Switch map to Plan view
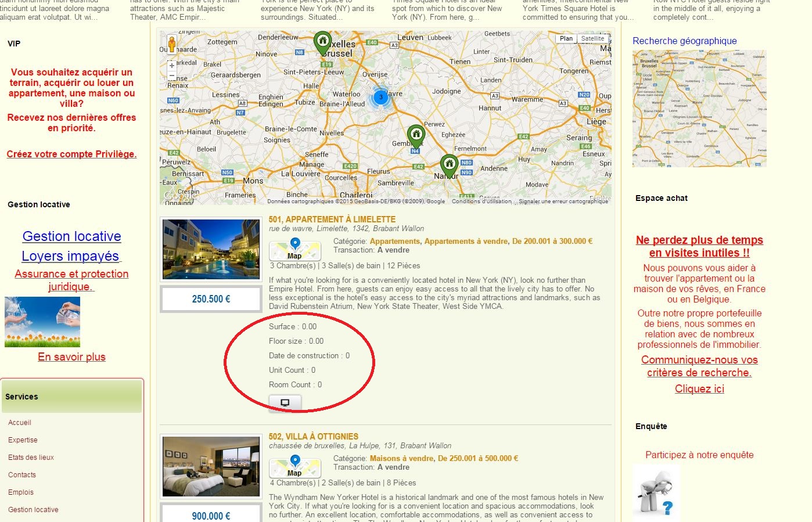The height and width of the screenshot is (522, 812). (566, 38)
